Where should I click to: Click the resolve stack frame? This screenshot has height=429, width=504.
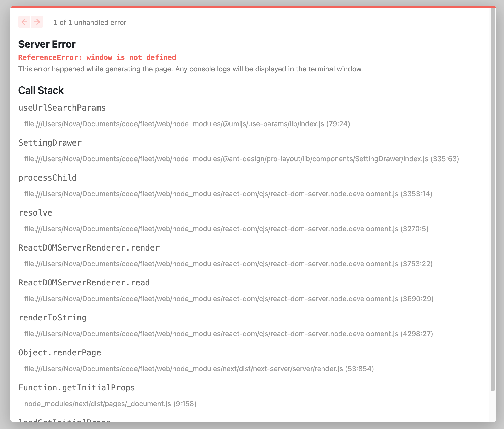click(x=35, y=212)
